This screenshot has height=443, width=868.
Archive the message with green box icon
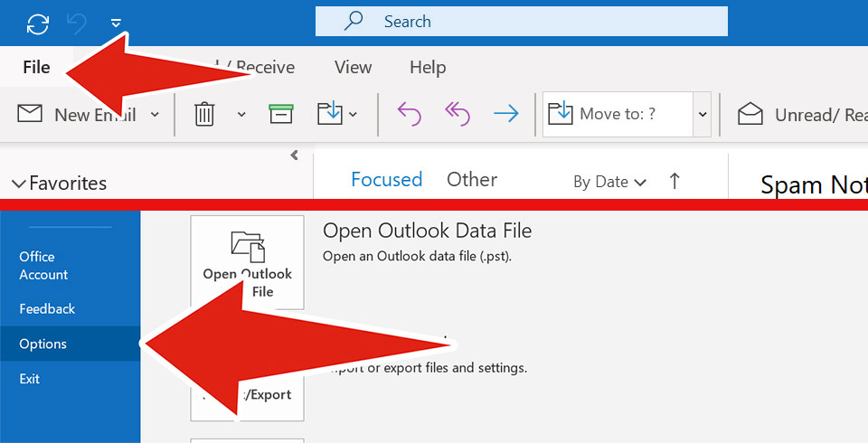pyautogui.click(x=281, y=114)
